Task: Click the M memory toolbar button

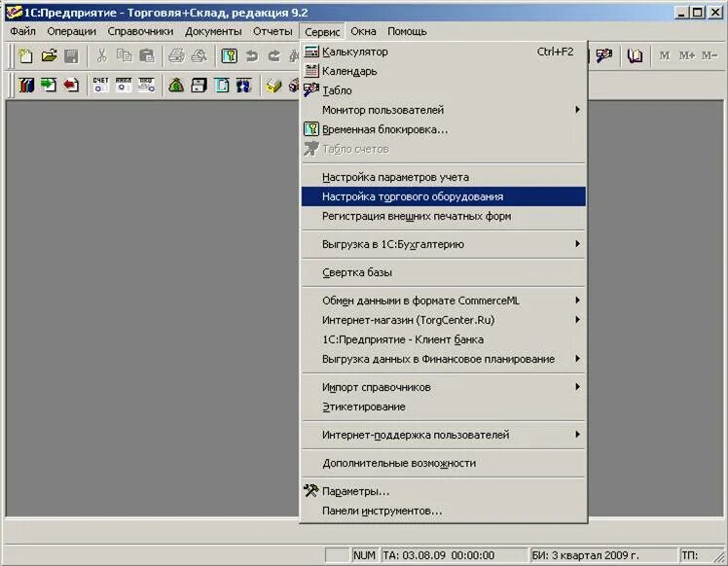Action: pos(665,56)
